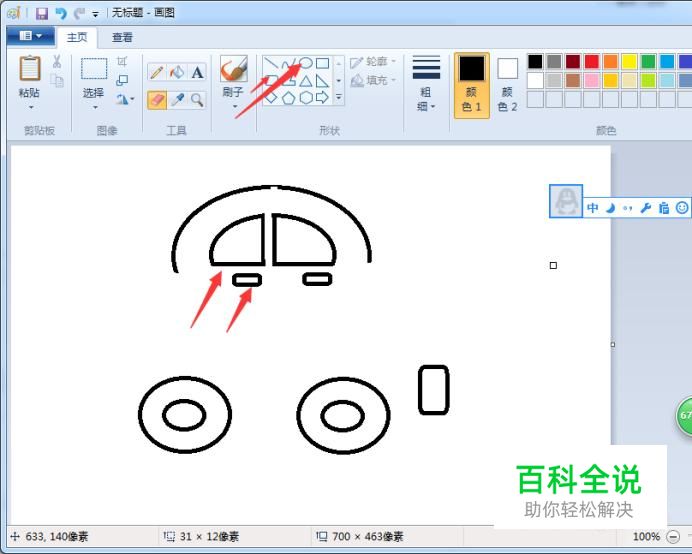692x554 pixels.
Task: Activate Color 2 (颜色 2) selector
Action: point(508,86)
